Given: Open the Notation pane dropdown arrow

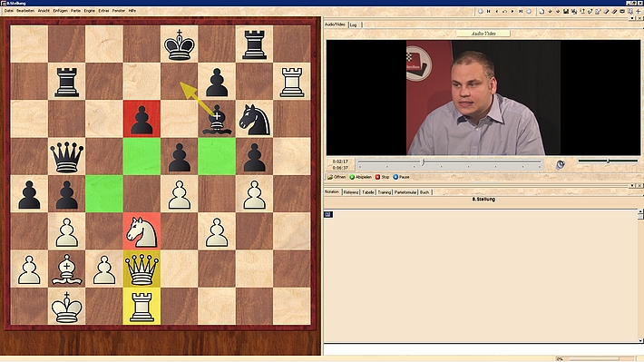Looking at the screenshot, I should (x=633, y=186).
